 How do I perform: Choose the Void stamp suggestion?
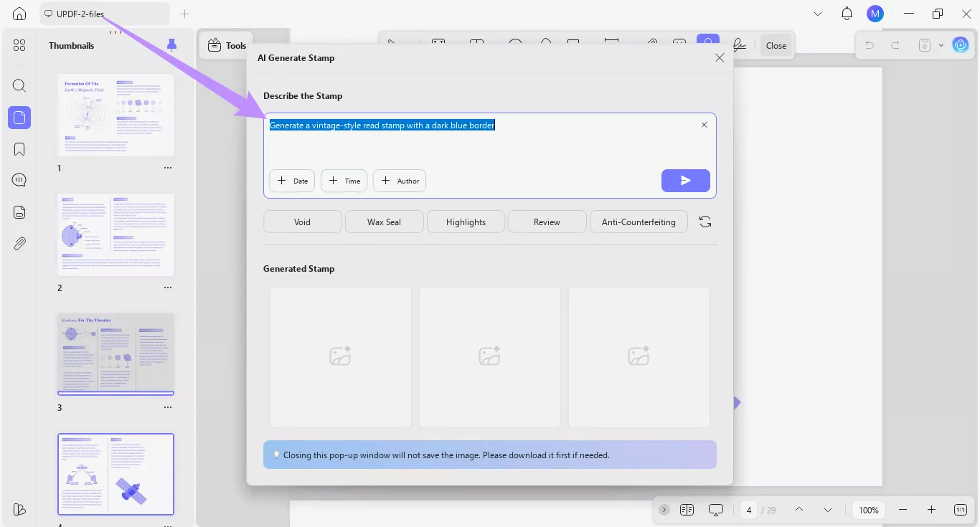pyautogui.click(x=303, y=222)
